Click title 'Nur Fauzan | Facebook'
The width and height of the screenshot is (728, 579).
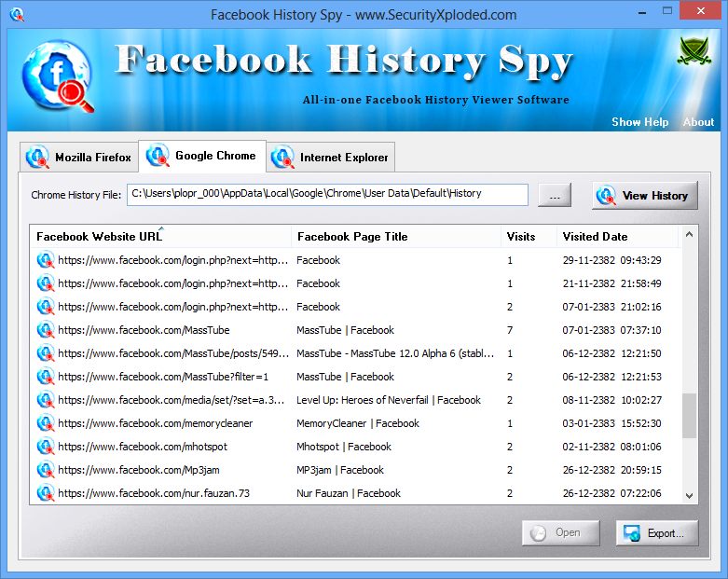point(349,493)
